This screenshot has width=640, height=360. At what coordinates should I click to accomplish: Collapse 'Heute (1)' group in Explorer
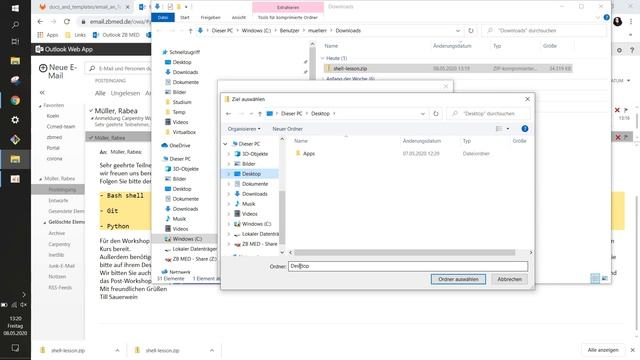(x=322, y=58)
